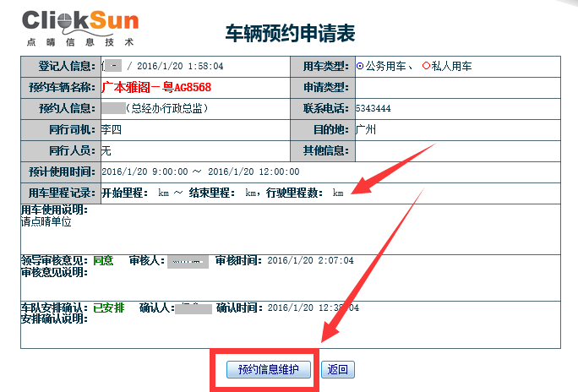The height and width of the screenshot is (392, 578).
Task: Select the 公务用车 radio button
Action: pyautogui.click(x=361, y=66)
